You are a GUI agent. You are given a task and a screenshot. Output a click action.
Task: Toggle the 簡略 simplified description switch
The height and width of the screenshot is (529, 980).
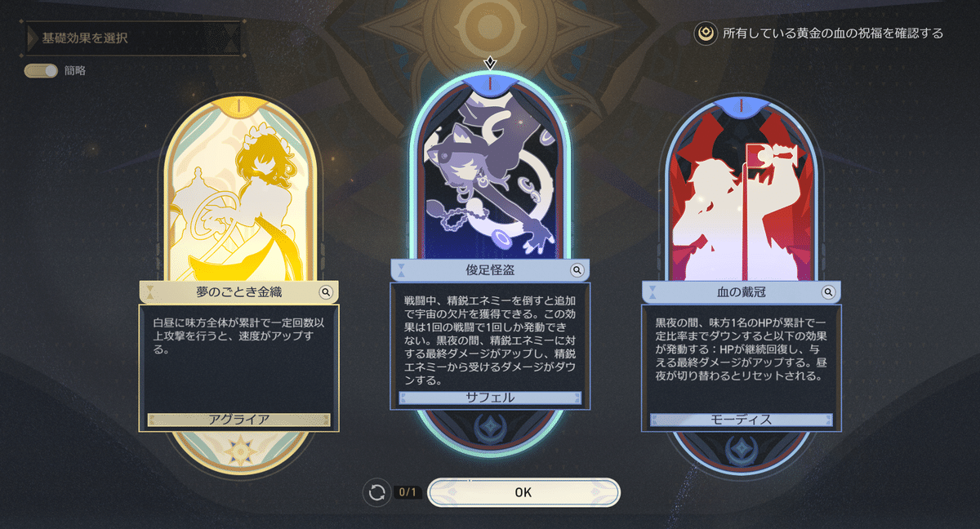click(x=42, y=70)
